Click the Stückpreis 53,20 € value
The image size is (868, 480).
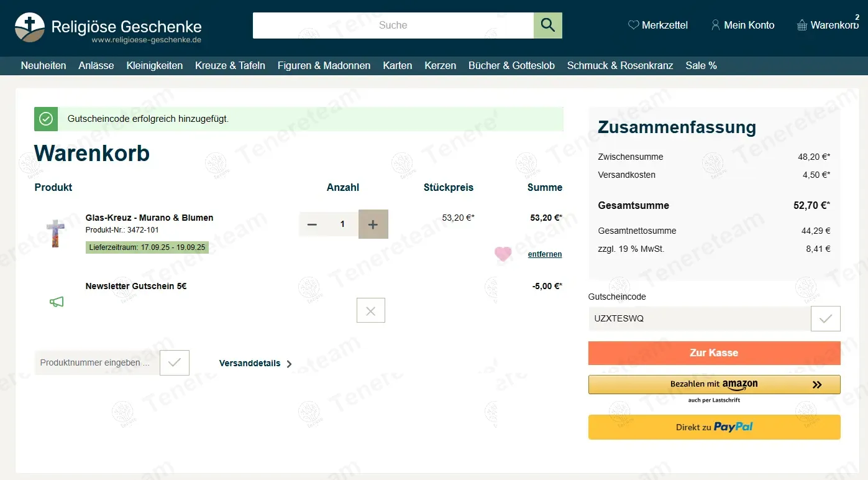(x=459, y=218)
